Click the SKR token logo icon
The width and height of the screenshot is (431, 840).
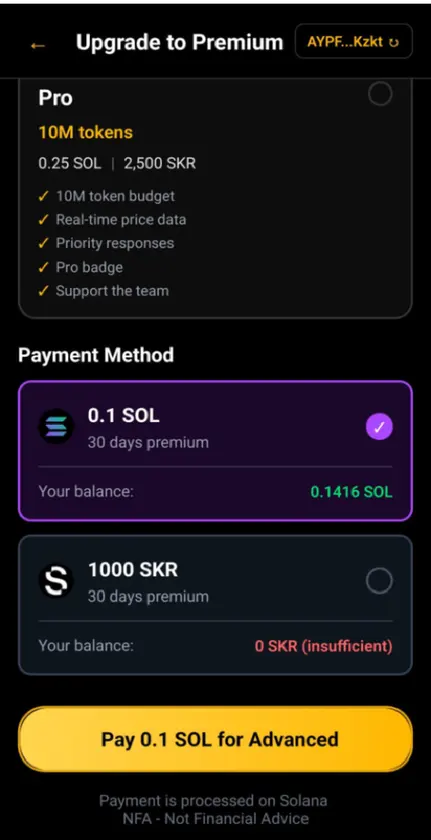point(56,581)
